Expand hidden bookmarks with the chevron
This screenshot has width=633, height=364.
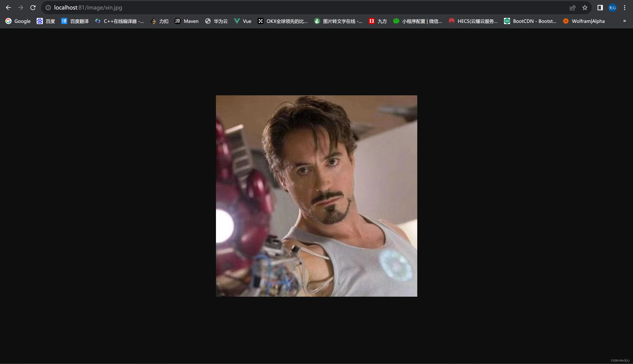(625, 21)
